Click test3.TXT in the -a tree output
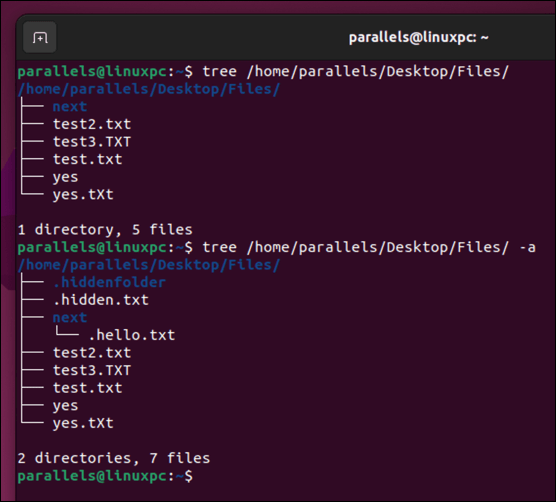Screen dimensions: 556x502 click(x=92, y=371)
